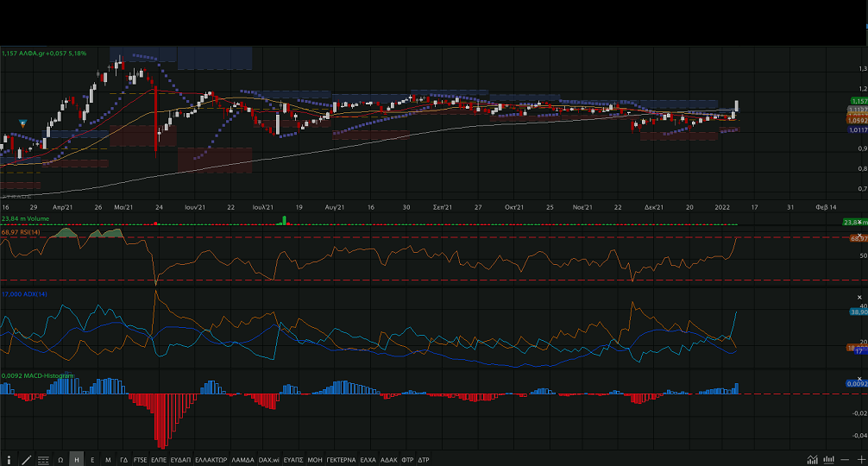Load the DAX.wi chart
The image size is (868, 466).
pyautogui.click(x=269, y=460)
